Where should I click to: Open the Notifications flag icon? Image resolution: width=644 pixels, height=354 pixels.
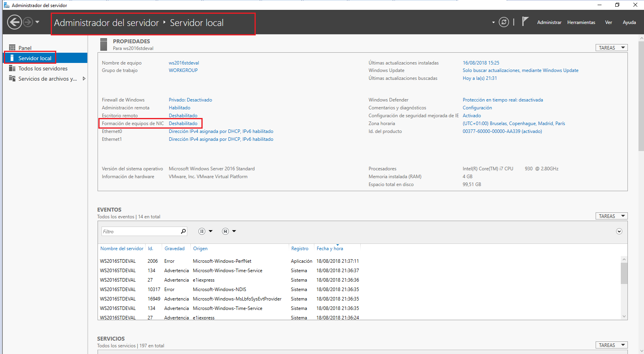tap(525, 22)
